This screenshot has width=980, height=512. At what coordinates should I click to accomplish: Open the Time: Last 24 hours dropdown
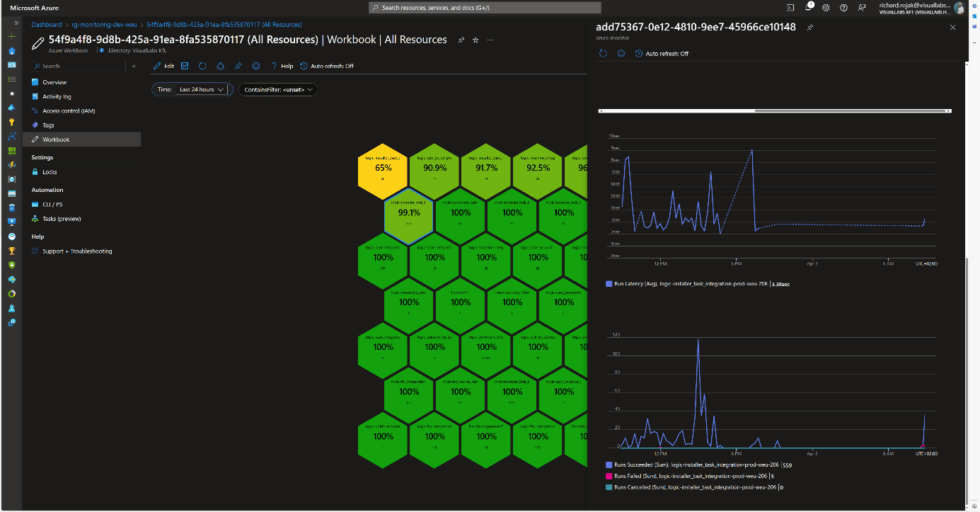[x=192, y=90]
